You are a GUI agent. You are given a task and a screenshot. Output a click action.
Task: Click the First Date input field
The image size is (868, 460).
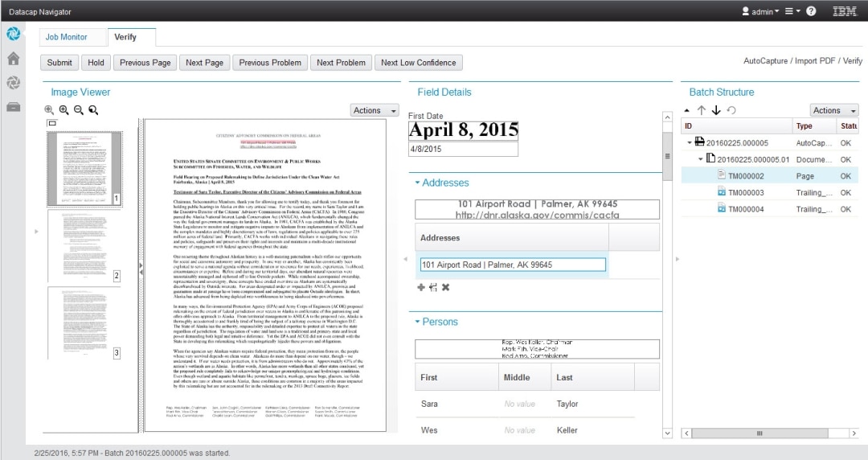point(463,150)
